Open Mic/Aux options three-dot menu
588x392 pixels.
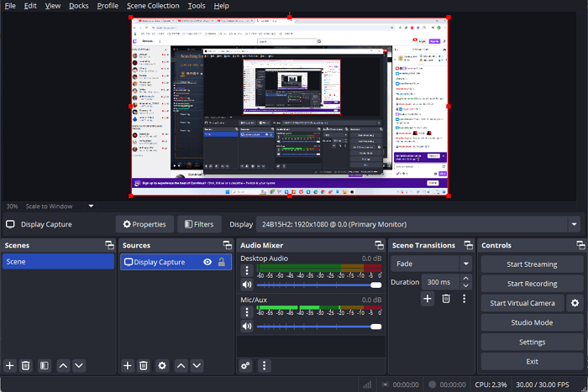[247, 311]
